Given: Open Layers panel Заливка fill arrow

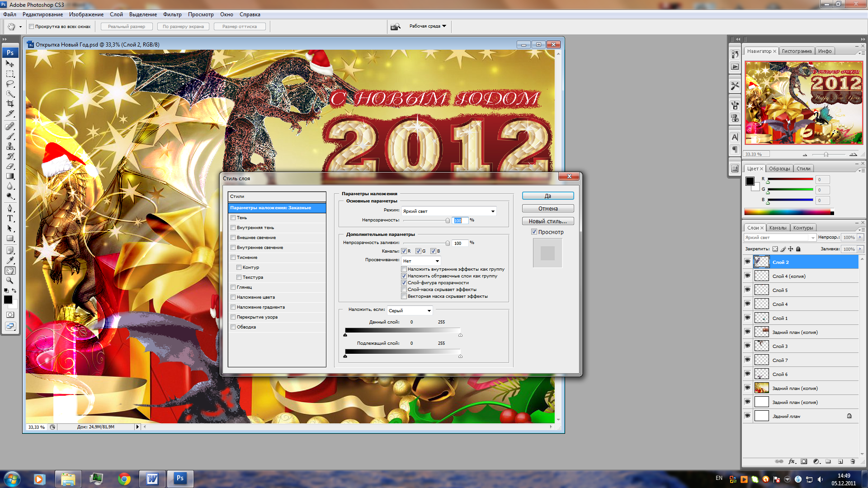Looking at the screenshot, I should [860, 249].
